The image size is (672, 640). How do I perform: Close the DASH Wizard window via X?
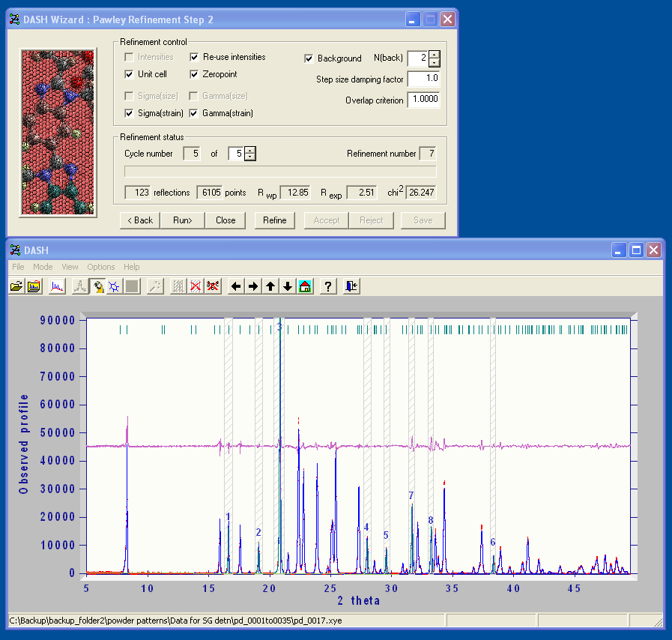tap(448, 19)
